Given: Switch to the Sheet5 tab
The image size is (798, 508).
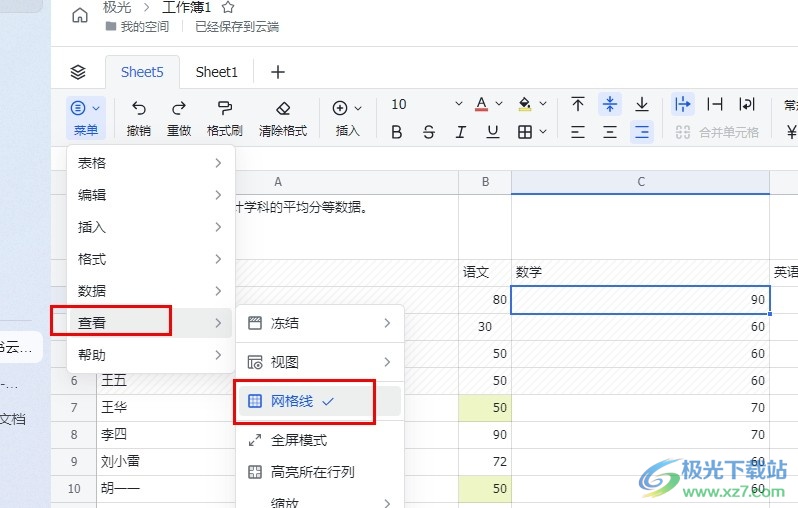Looking at the screenshot, I should point(142,72).
